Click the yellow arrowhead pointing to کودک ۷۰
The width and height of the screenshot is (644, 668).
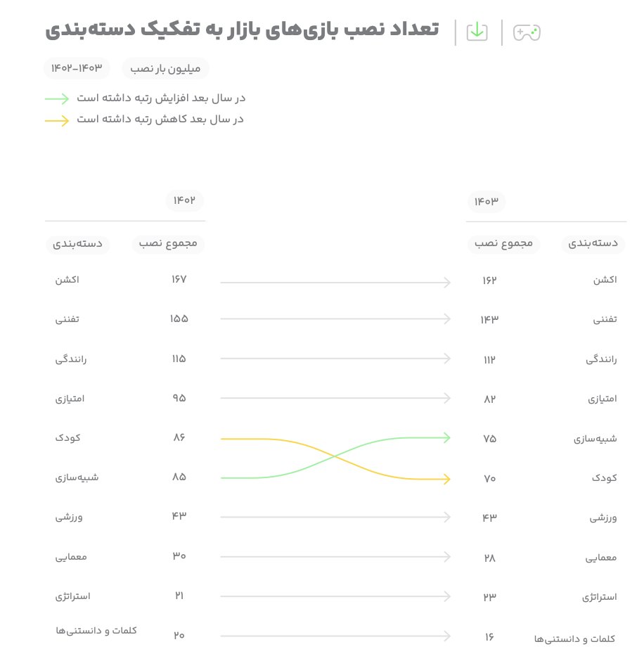click(446, 479)
